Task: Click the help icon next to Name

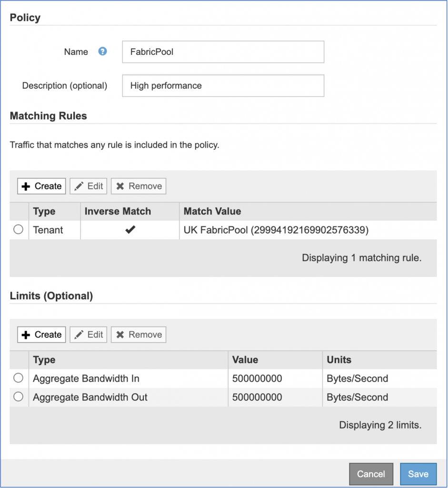Action: [x=102, y=51]
